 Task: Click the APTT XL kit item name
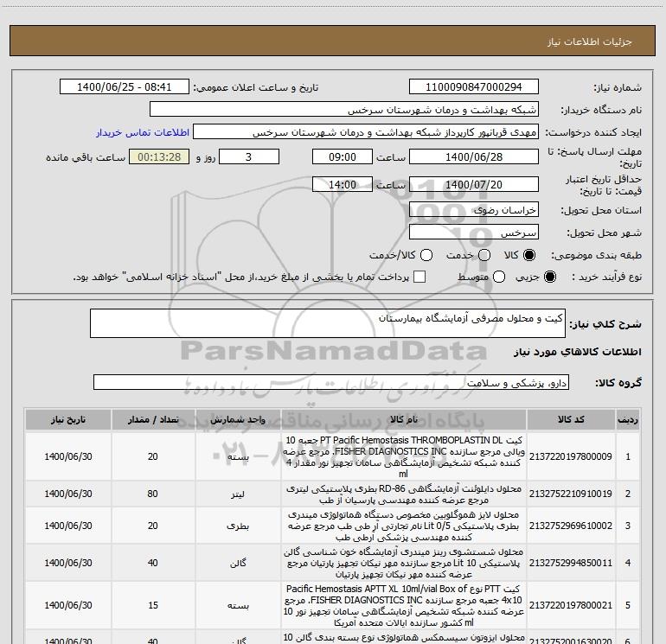[x=404, y=605]
